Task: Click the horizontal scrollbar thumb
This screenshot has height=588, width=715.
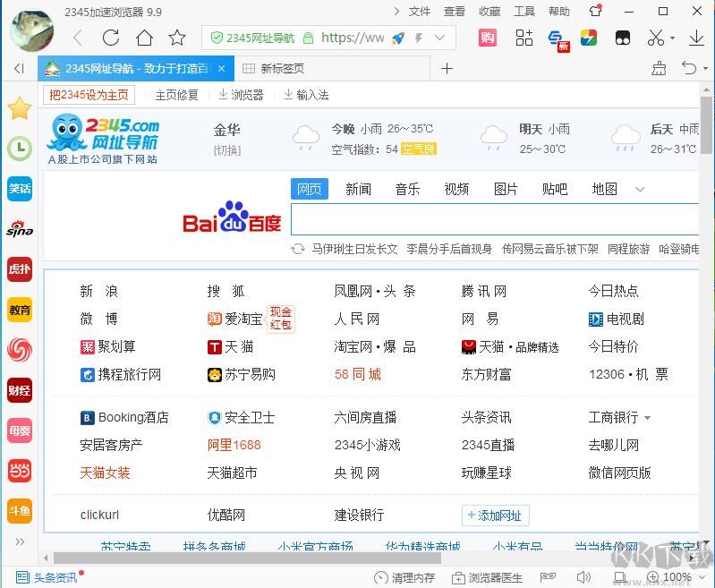Action: 247,558
